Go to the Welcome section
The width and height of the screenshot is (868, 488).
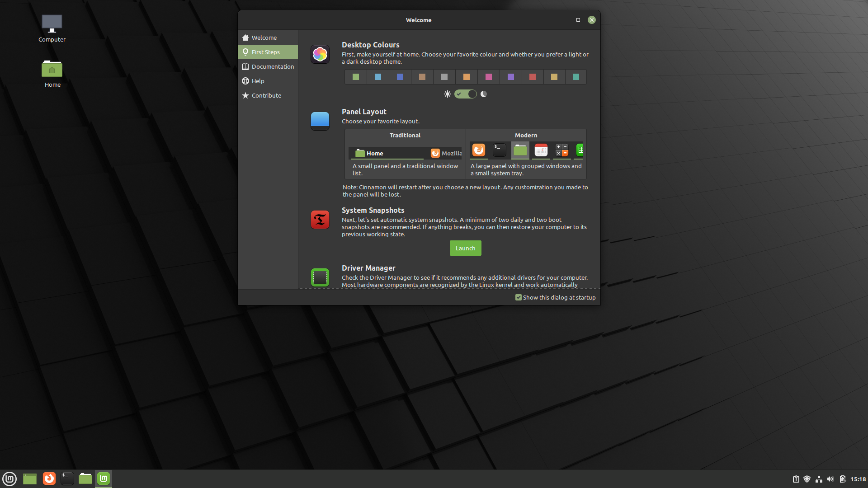pyautogui.click(x=268, y=38)
